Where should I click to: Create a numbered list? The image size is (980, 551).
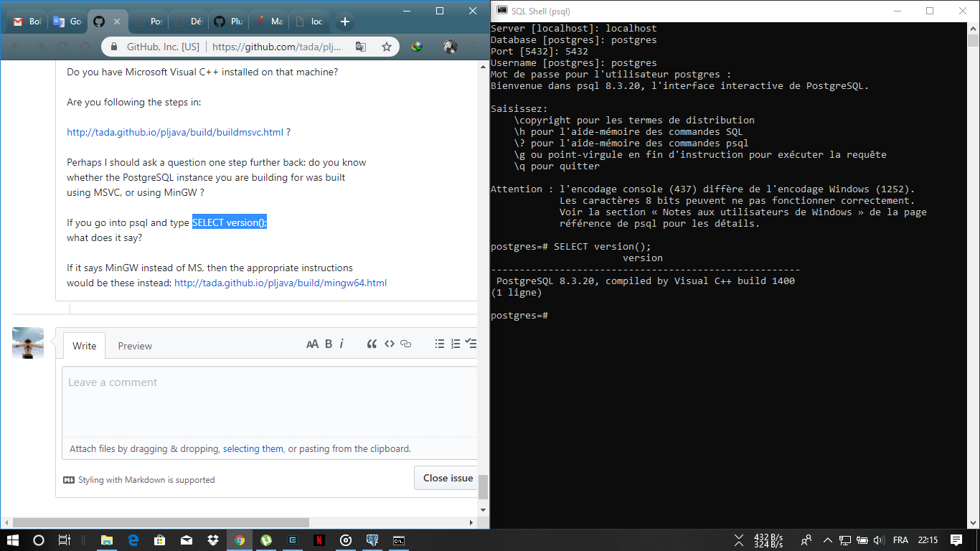click(x=456, y=344)
